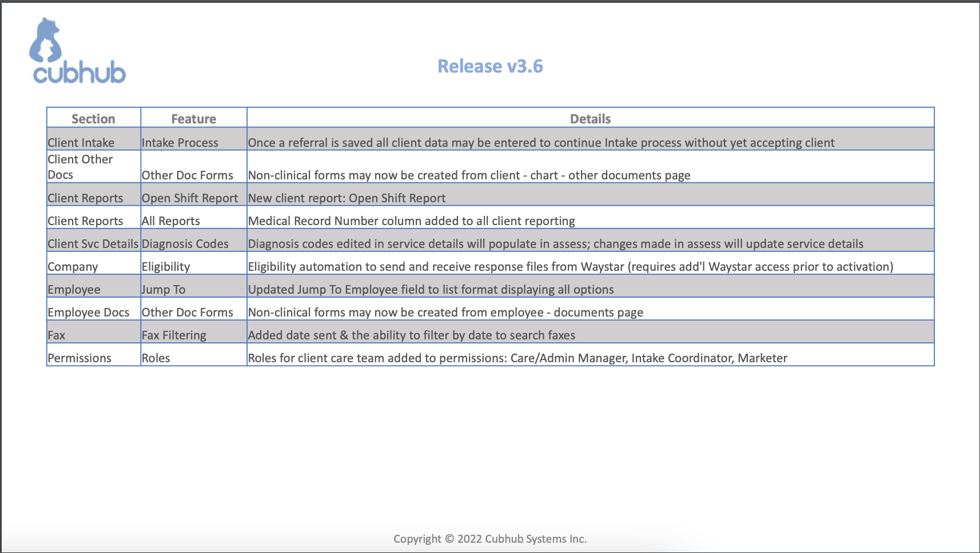Click the 'Open Shift Report' feature cell
Viewport: 980px width, 553px height.
pos(194,195)
